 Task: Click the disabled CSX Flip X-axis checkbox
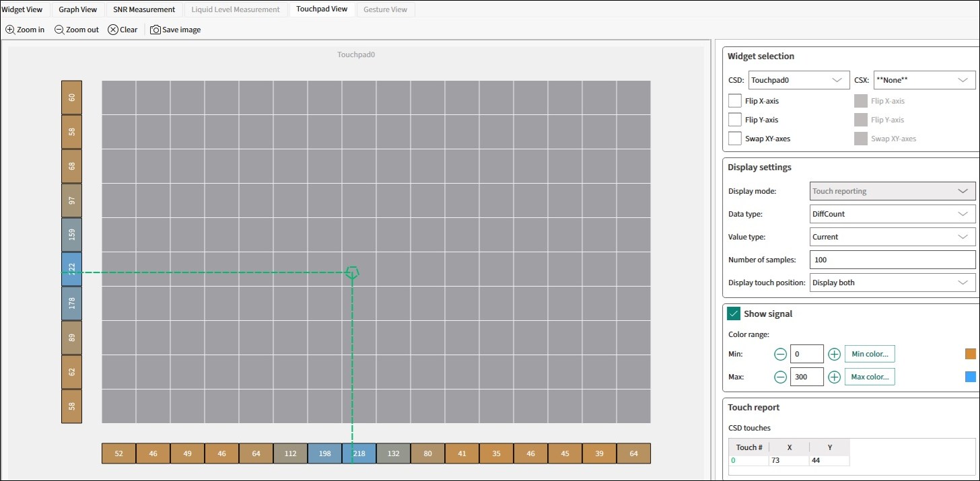coord(861,101)
